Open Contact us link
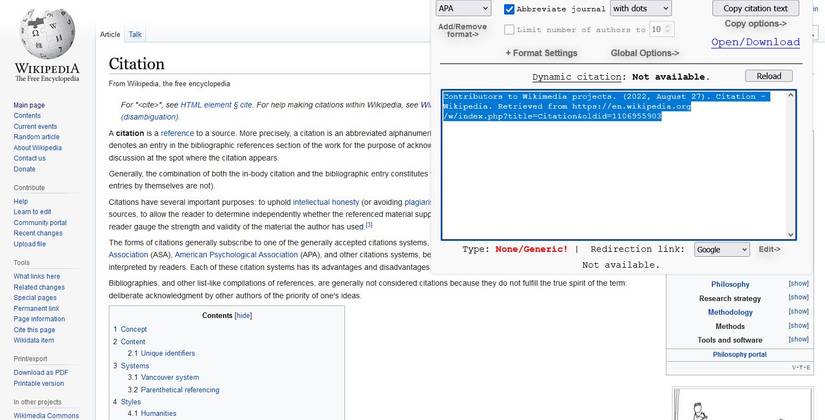The image size is (825, 420). (29, 158)
